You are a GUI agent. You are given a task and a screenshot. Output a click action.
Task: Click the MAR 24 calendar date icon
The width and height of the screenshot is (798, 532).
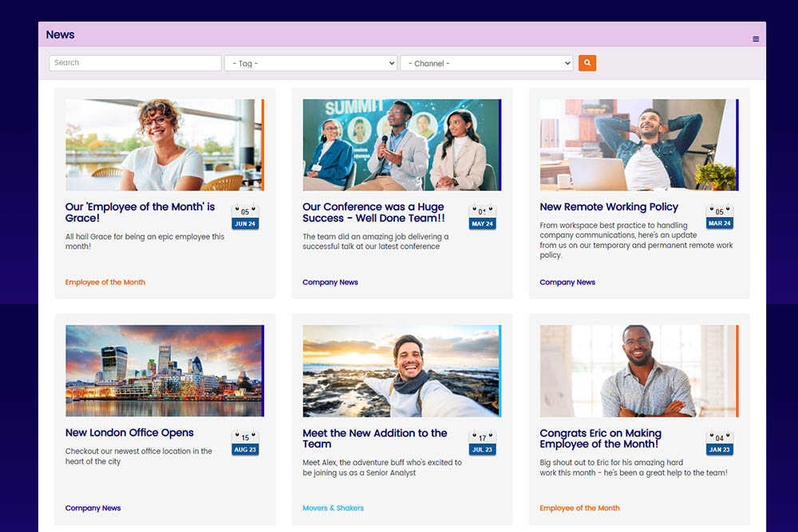point(720,217)
